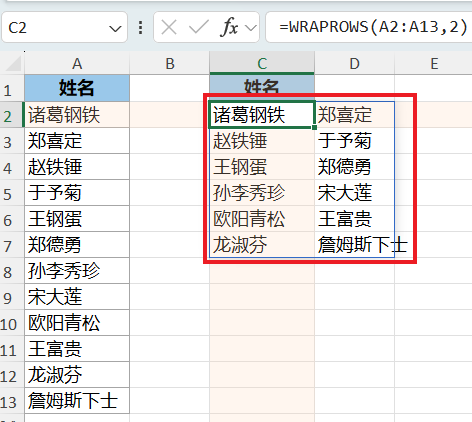Click cell A13 containing 詹姆斯下士
Screen dimensions: 472x422
click(77, 401)
